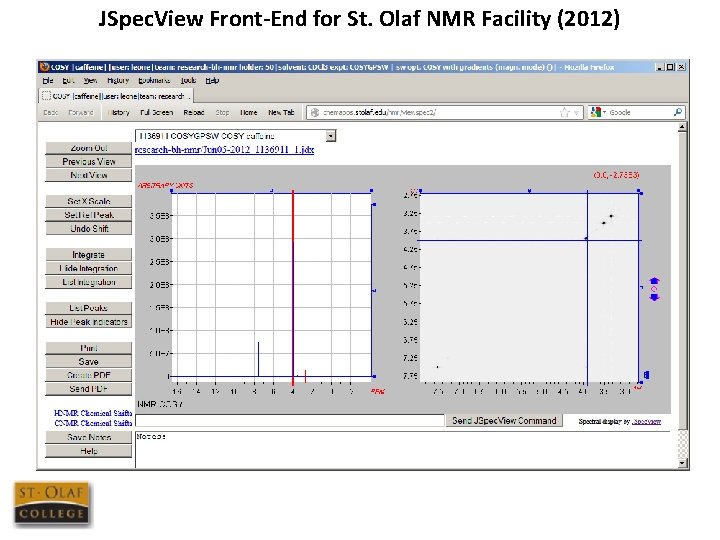Click the blue contrast slider beside the 2D plot
Screen dimensions: 720x540
pyautogui.click(x=646, y=375)
